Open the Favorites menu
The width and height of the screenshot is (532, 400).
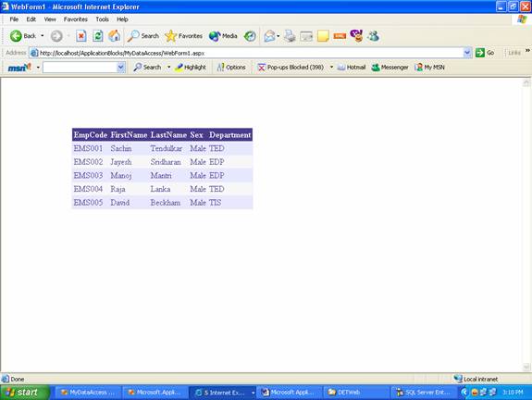point(75,19)
